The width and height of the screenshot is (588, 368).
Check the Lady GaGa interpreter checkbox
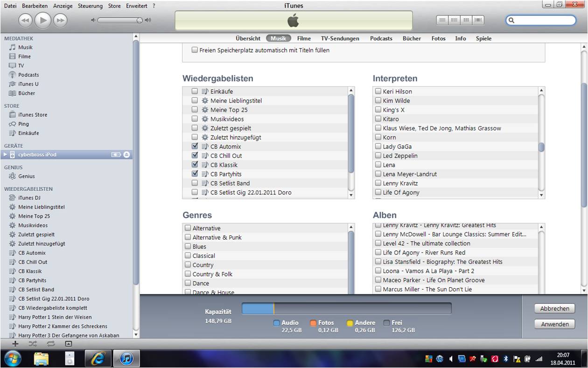tap(378, 147)
